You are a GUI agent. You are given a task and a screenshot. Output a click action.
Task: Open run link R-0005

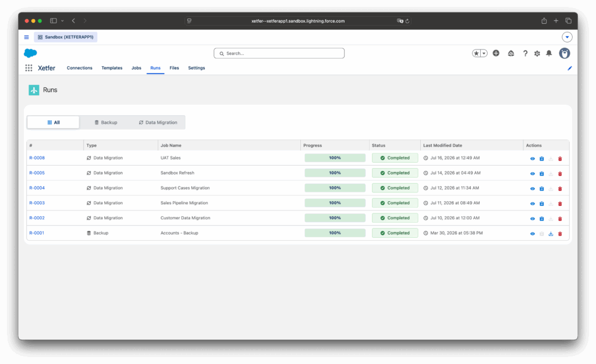click(x=37, y=173)
